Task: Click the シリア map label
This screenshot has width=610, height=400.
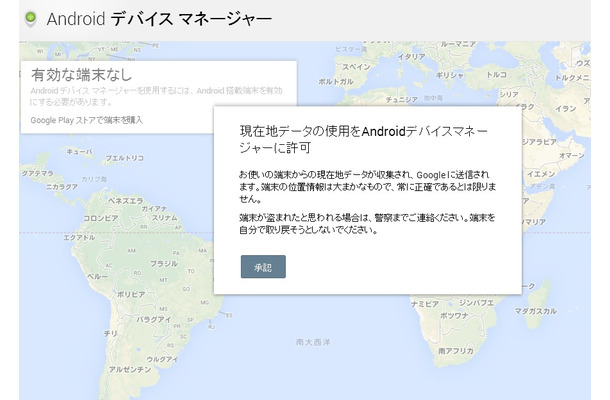Action: click(509, 94)
